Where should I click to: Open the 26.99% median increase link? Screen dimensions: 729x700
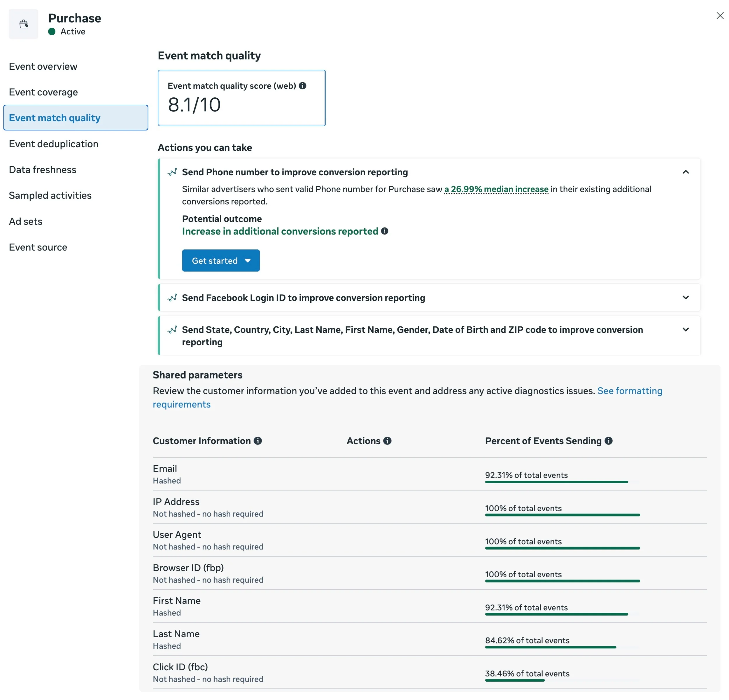coord(496,189)
